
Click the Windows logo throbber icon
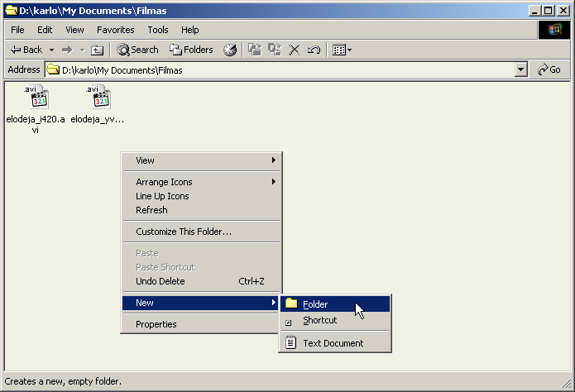pyautogui.click(x=554, y=30)
